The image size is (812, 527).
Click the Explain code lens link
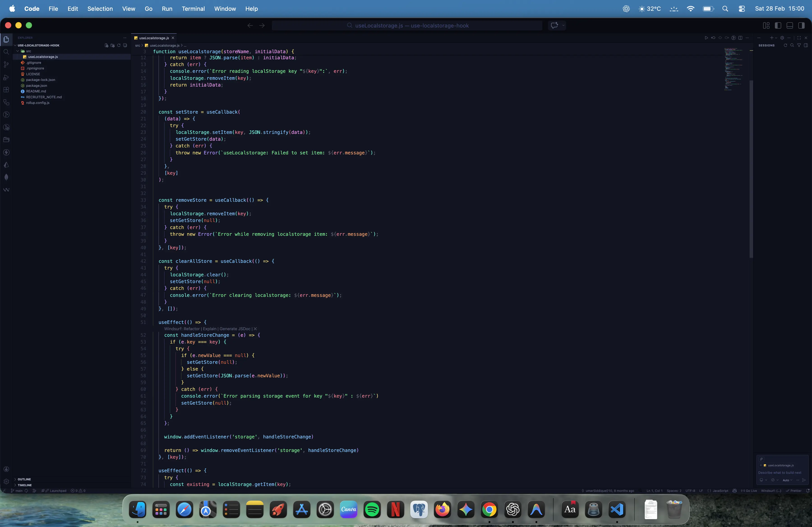[x=209, y=329]
